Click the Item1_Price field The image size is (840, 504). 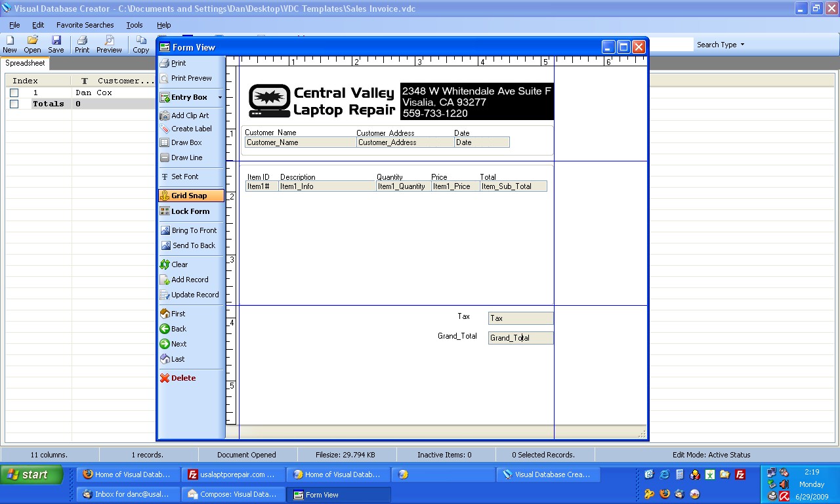(455, 186)
